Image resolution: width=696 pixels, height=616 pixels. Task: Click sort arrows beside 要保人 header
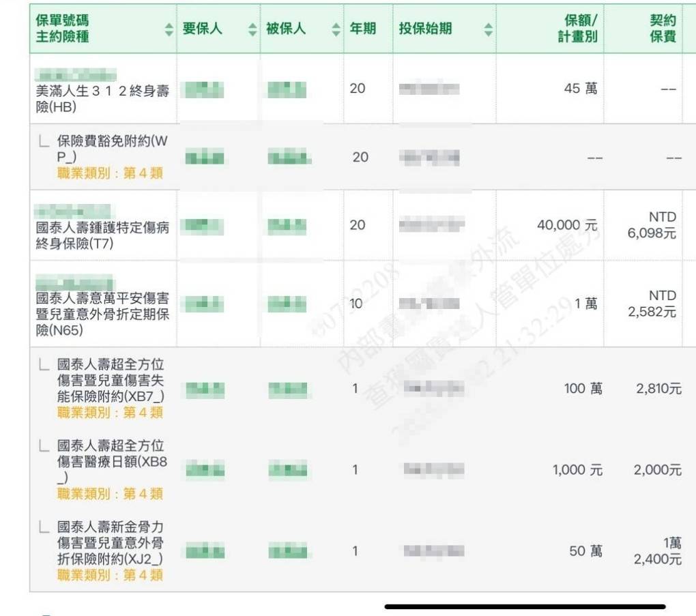click(252, 30)
